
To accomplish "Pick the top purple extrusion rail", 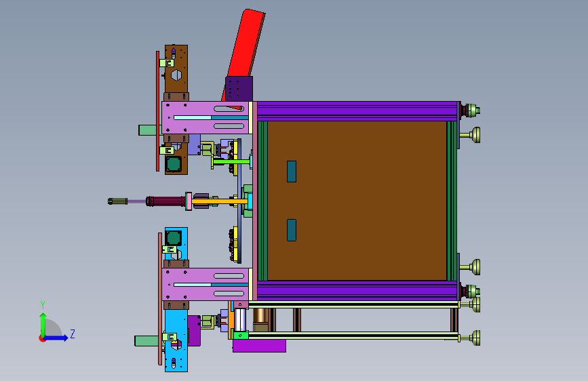I will 357,111.
